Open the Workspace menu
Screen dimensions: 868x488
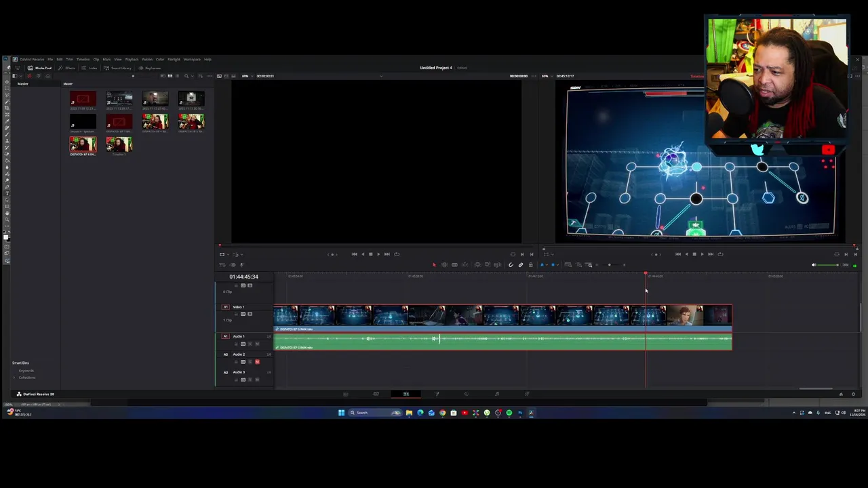(192, 60)
